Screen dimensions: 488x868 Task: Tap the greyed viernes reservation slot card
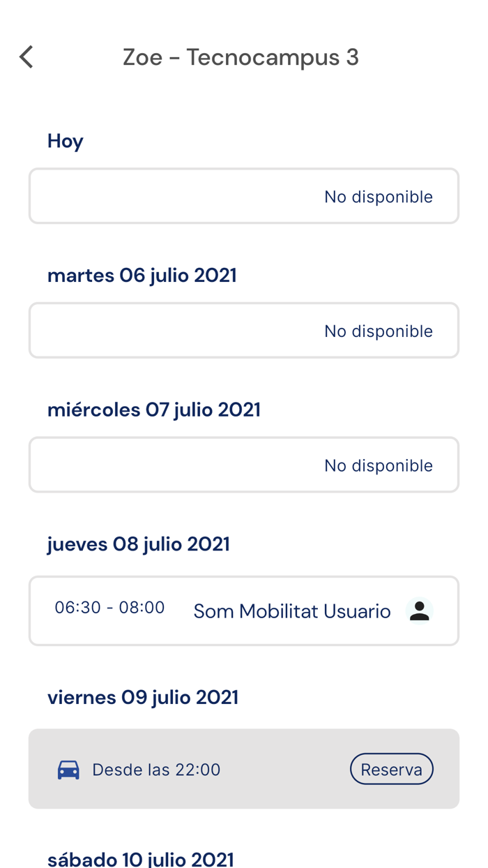click(244, 769)
